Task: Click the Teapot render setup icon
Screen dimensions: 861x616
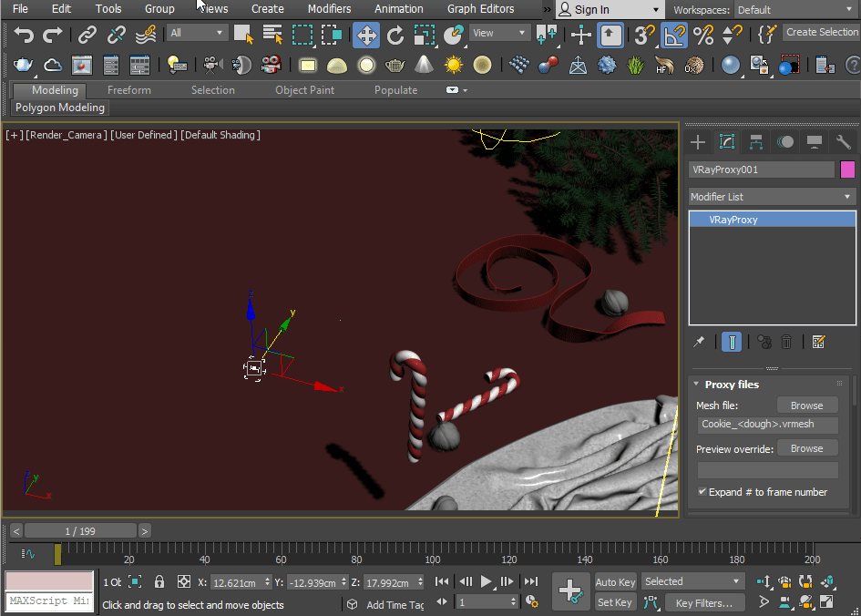Action: pyautogui.click(x=23, y=66)
